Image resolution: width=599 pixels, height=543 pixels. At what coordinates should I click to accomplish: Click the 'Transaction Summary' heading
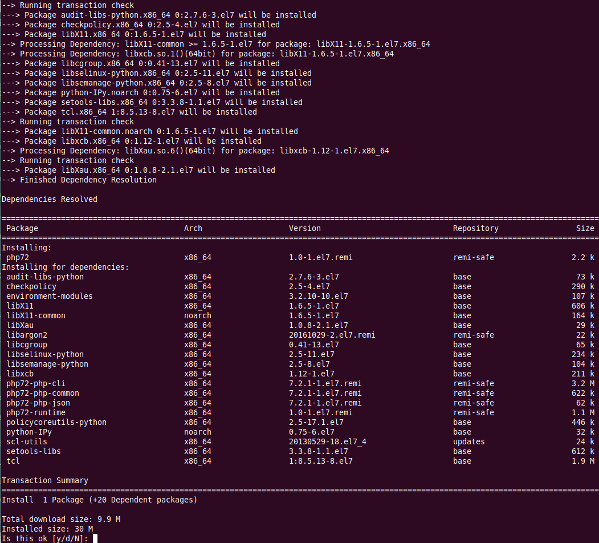tap(45, 480)
